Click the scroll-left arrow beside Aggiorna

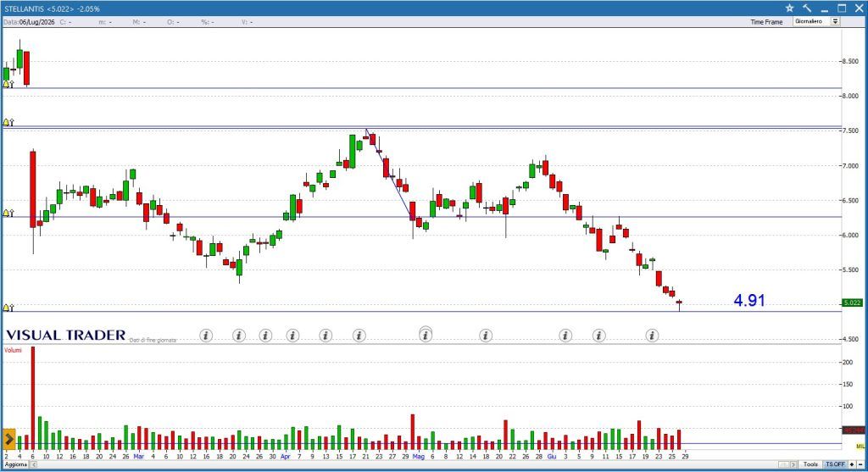click(x=33, y=465)
